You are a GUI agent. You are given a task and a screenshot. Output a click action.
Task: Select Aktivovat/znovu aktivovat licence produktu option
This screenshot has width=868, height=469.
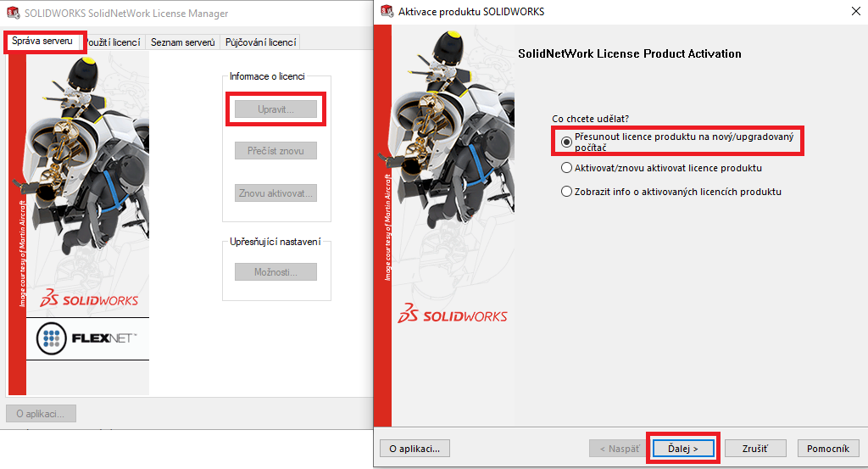(x=661, y=168)
